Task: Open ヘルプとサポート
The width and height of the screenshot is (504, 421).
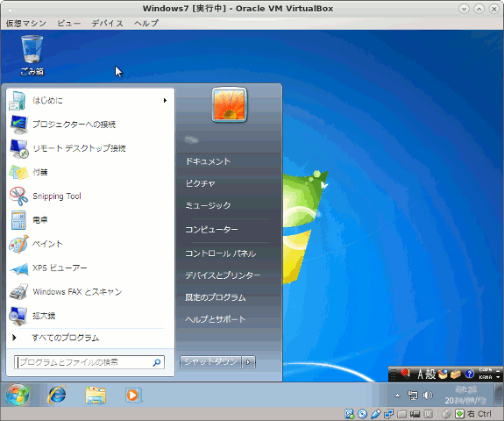Action: (x=215, y=319)
